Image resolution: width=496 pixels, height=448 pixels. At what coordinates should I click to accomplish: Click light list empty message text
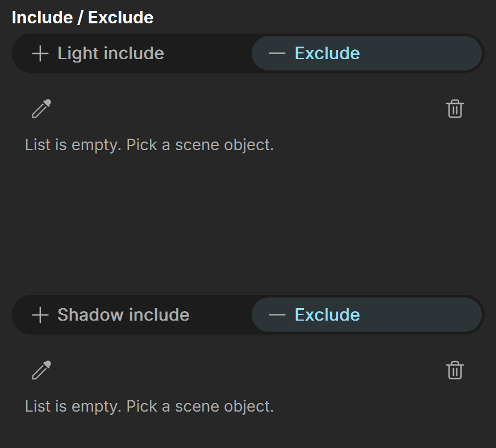pyautogui.click(x=149, y=145)
